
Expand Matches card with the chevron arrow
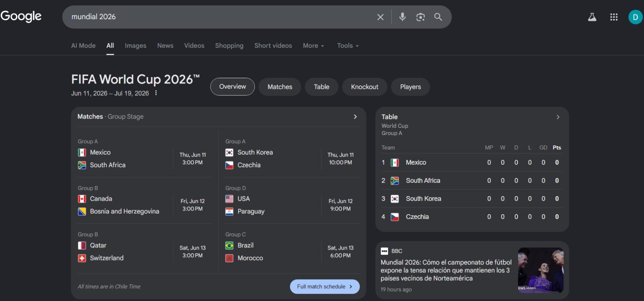[355, 116]
